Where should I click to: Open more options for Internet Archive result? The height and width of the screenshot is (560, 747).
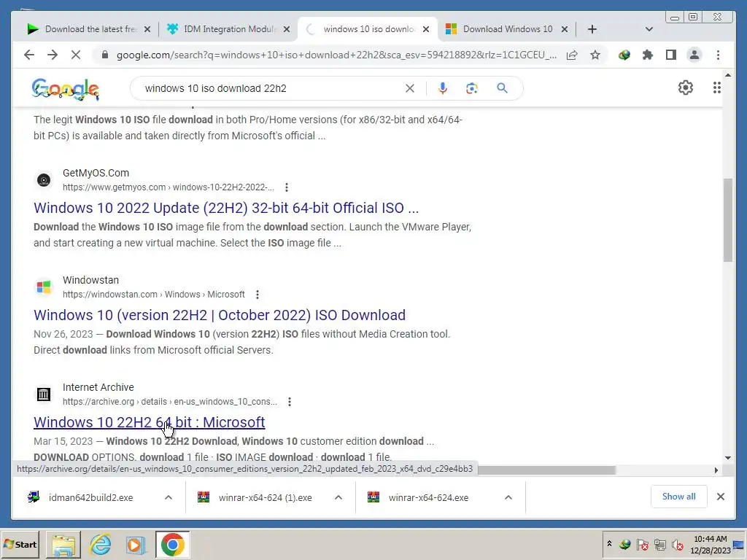290,402
